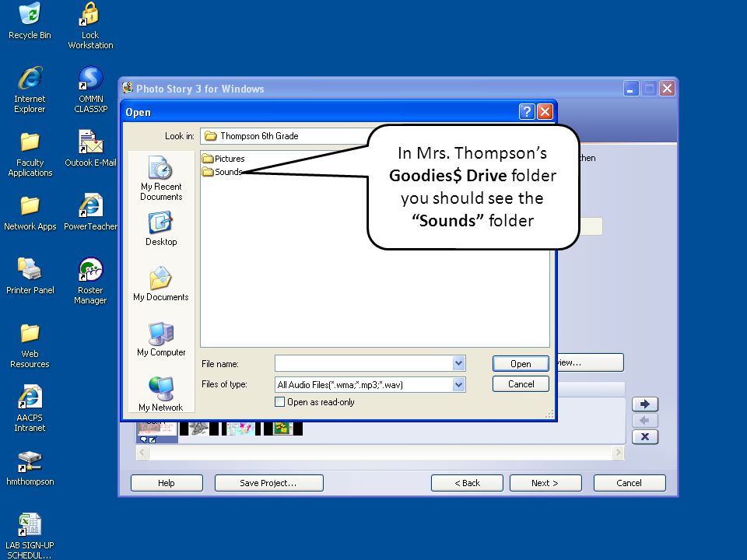Click the Help button in Photo Story

(x=167, y=483)
